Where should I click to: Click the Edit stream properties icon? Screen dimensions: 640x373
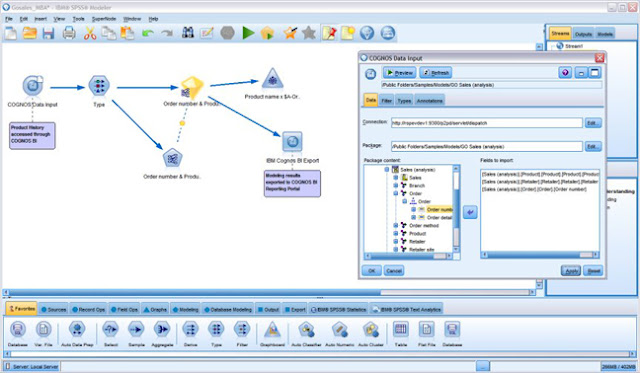(x=207, y=33)
